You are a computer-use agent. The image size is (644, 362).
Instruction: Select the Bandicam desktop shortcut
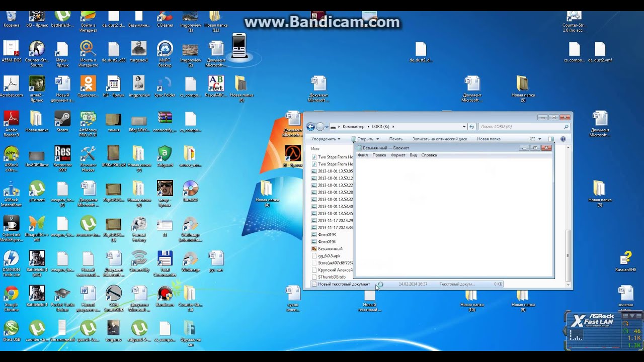tap(165, 296)
